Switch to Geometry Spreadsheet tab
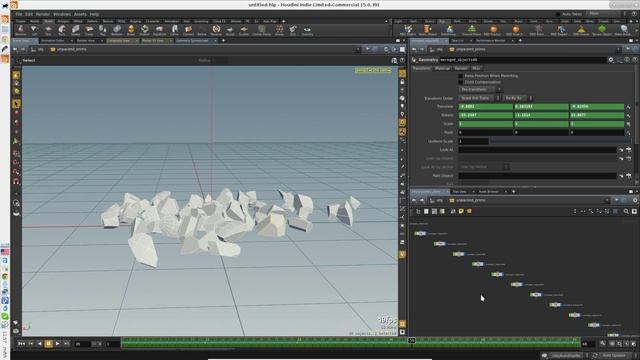Viewport: 640px width, 360px height. 193,40
